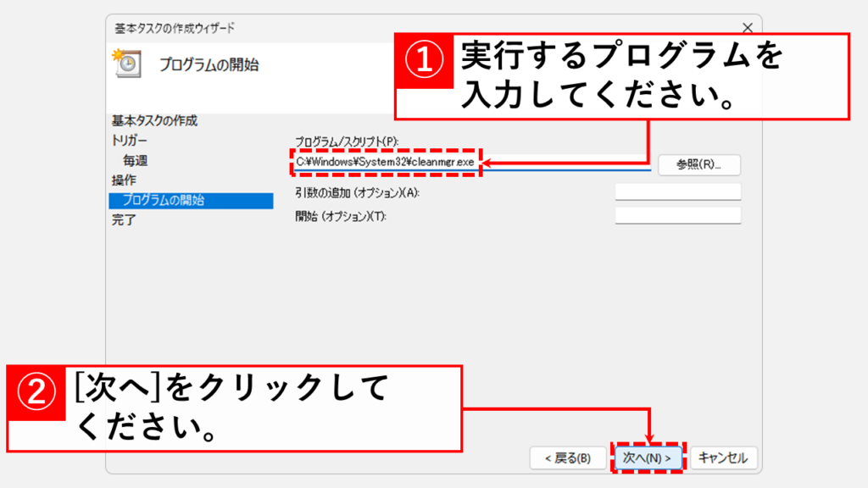This screenshot has width=868, height=488.
Task: Click the 開始 (オプション)(T): label
Action: [x=341, y=216]
